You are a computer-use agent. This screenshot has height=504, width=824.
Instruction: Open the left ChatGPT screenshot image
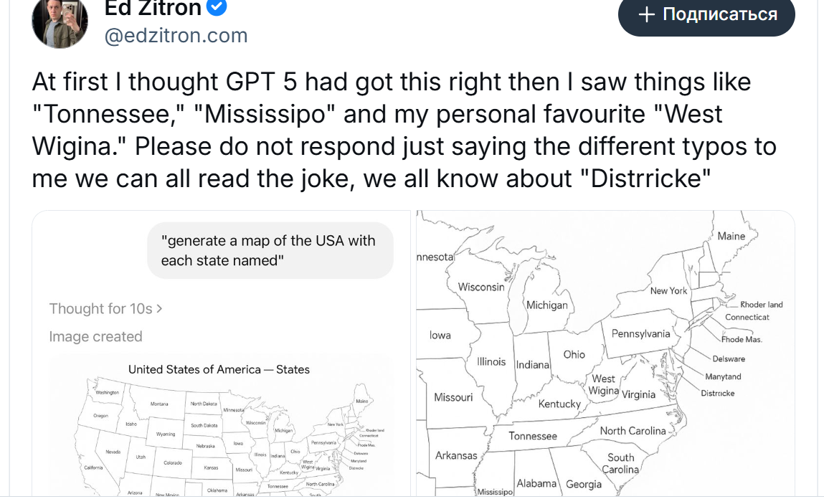[222, 353]
